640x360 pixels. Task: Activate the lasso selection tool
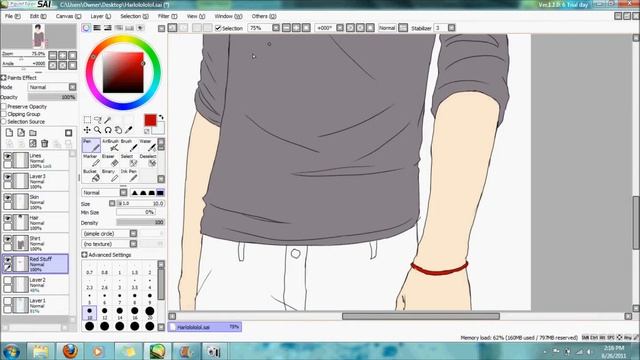(98, 120)
